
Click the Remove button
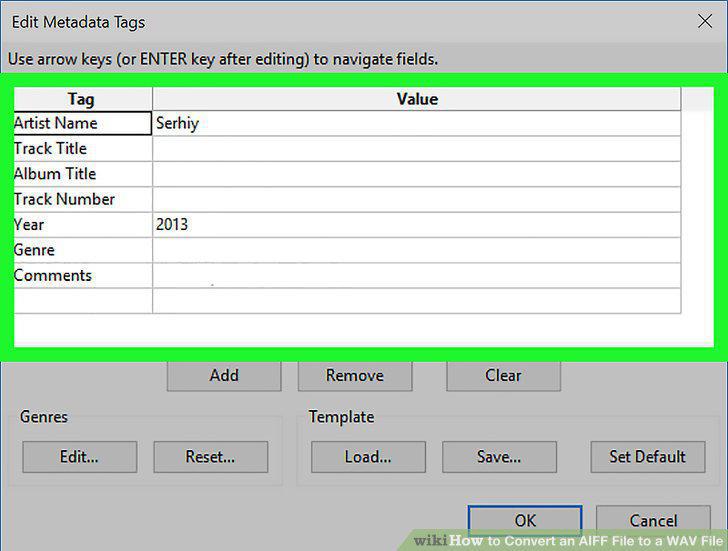click(x=355, y=375)
